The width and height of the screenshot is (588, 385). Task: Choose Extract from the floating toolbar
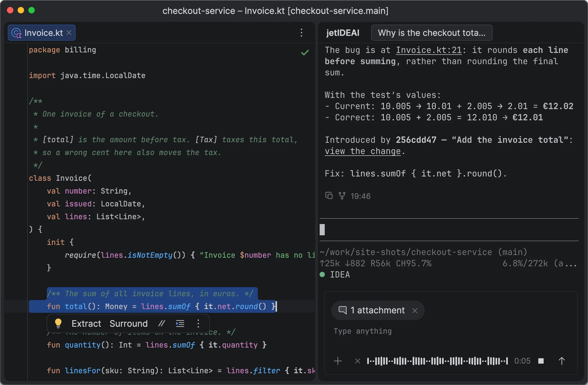tap(86, 324)
